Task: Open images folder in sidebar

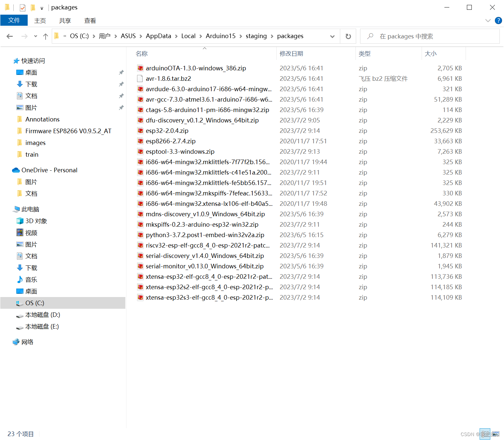Action: point(35,143)
